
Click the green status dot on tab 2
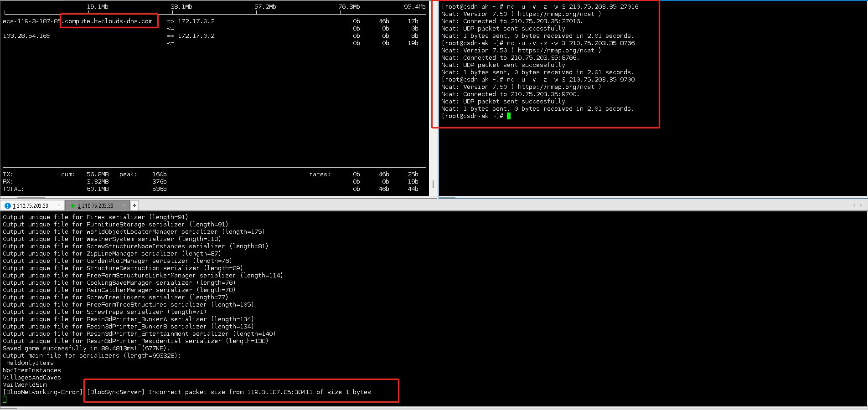(x=73, y=206)
